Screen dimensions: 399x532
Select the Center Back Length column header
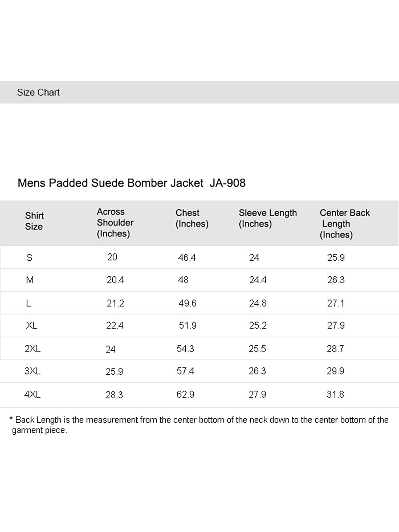coord(344,223)
